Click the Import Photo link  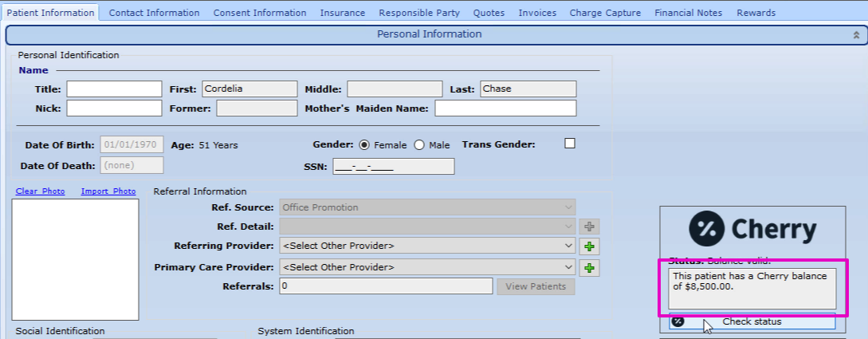coord(108,191)
